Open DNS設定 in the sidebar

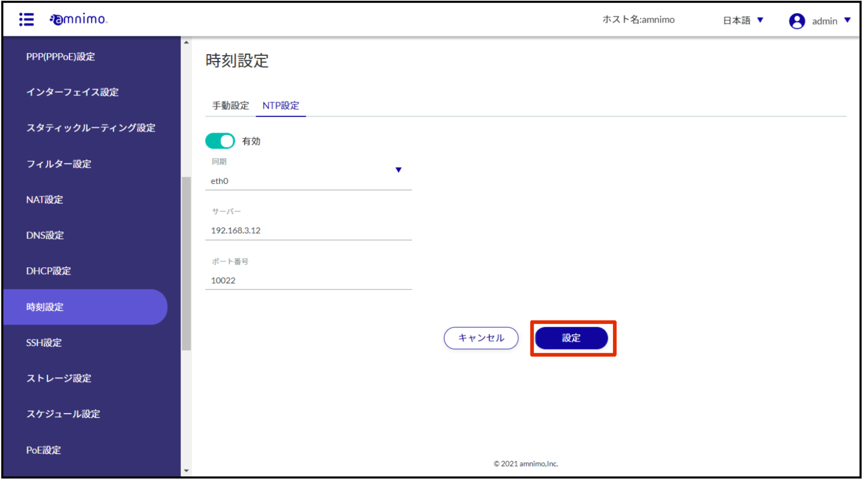(45, 236)
